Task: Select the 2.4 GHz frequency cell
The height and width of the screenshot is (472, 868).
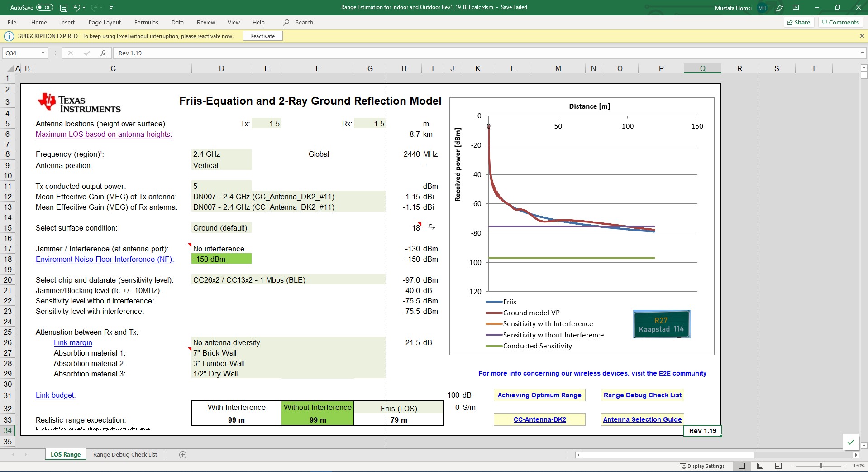Action: tap(221, 154)
